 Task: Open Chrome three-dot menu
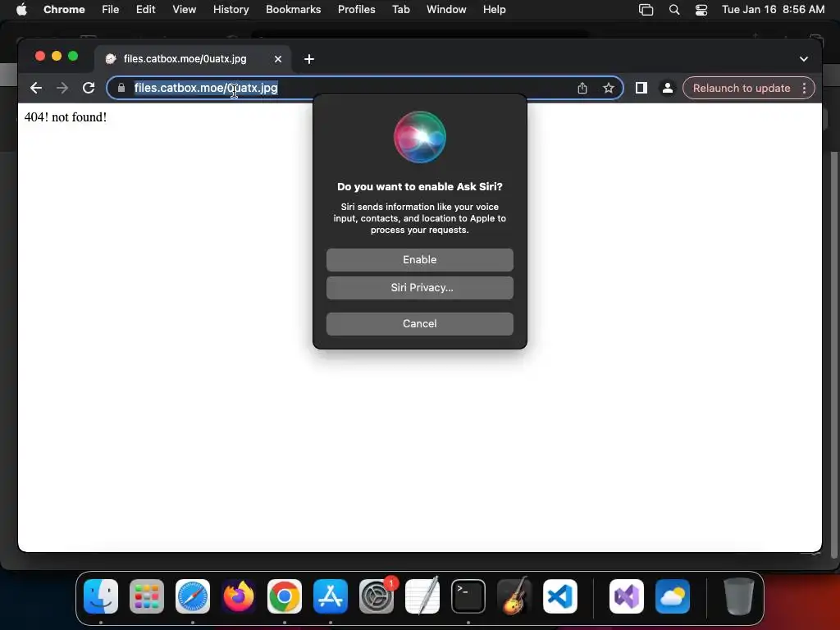(x=804, y=88)
